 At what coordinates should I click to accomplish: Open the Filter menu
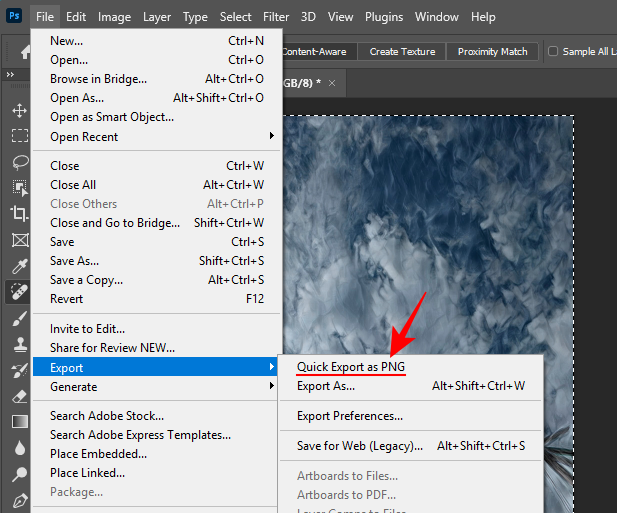pos(276,17)
